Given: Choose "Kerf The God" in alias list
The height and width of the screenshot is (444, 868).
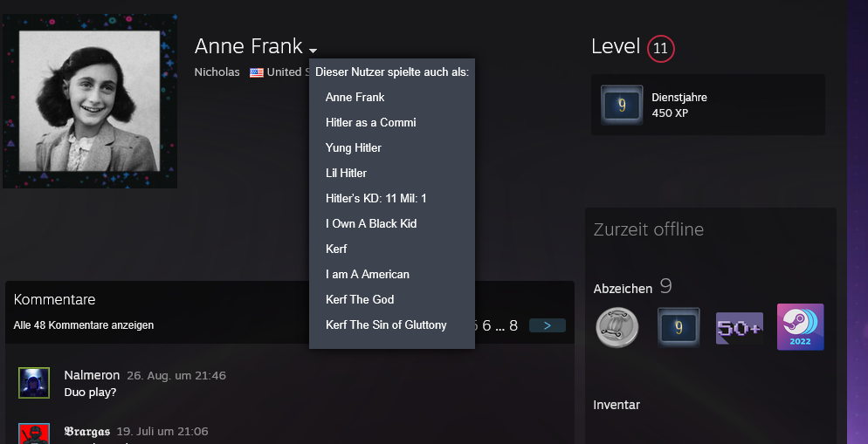Looking at the screenshot, I should click(360, 299).
